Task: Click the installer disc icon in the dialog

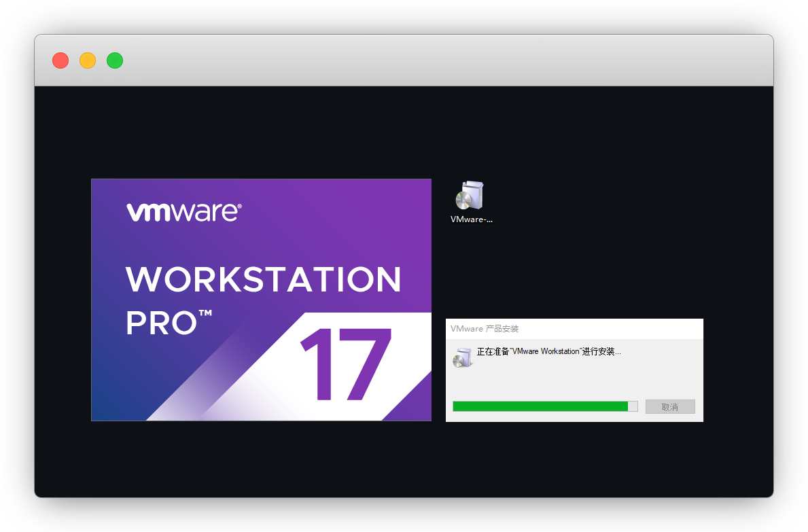Action: (463, 357)
